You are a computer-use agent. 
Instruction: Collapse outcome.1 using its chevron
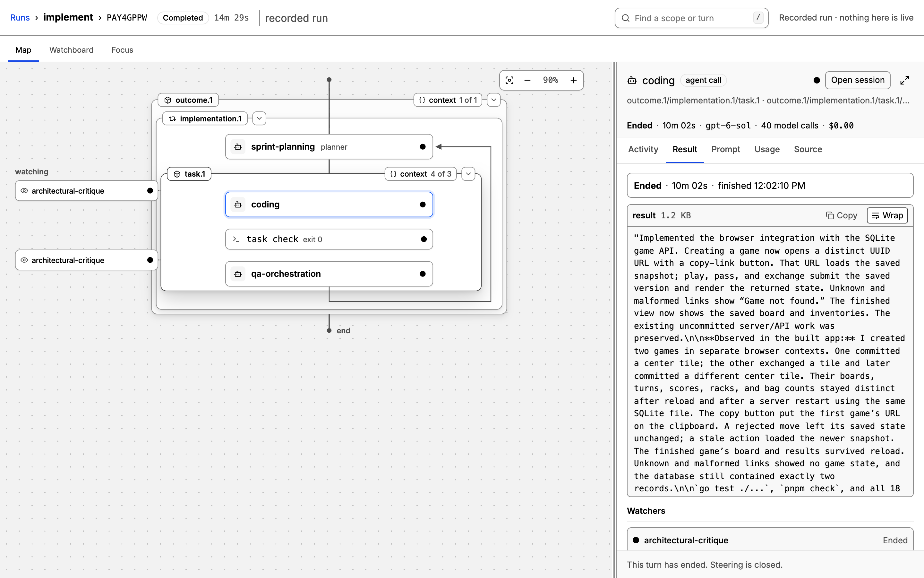point(494,100)
